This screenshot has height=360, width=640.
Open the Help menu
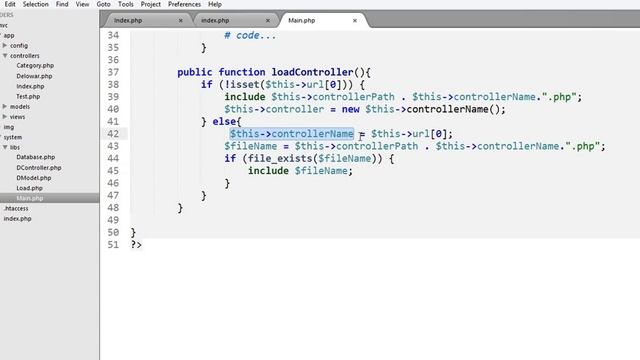click(215, 4)
